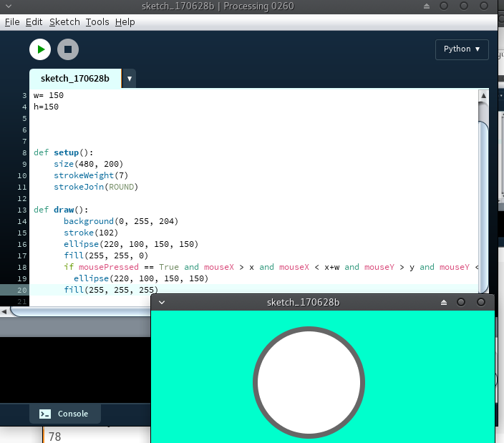The width and height of the screenshot is (504, 443).
Task: Click the 'if mousePressed' statement on line 18
Action: (271, 267)
